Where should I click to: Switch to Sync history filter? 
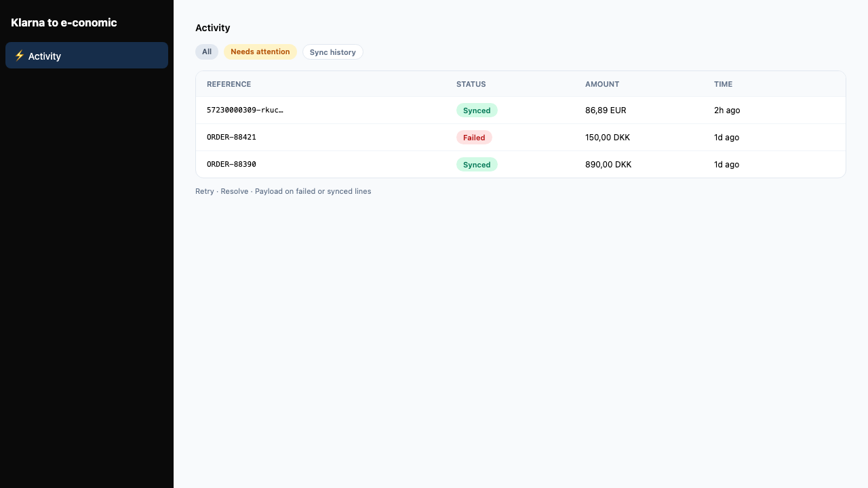pyautogui.click(x=333, y=52)
